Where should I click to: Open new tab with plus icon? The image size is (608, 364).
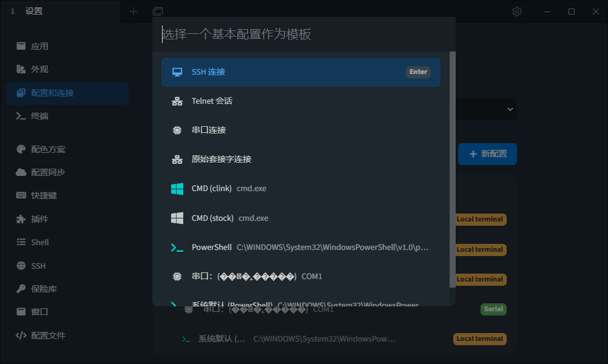click(133, 12)
